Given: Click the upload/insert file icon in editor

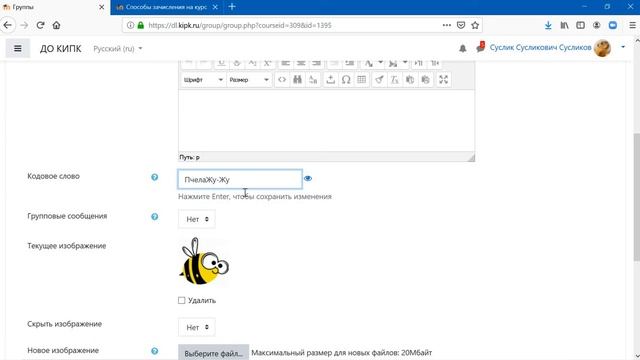Looking at the screenshot, I should point(331,80).
